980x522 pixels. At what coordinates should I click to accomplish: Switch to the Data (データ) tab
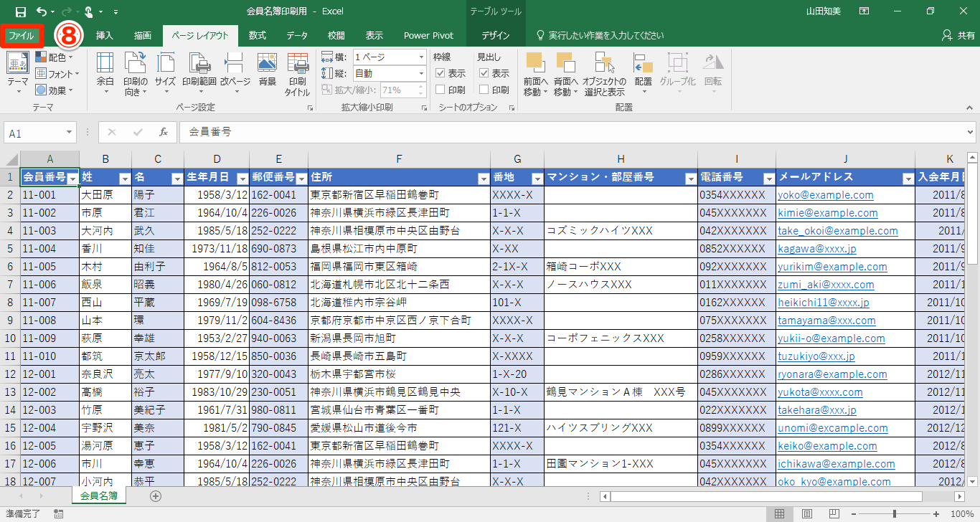coord(297,35)
